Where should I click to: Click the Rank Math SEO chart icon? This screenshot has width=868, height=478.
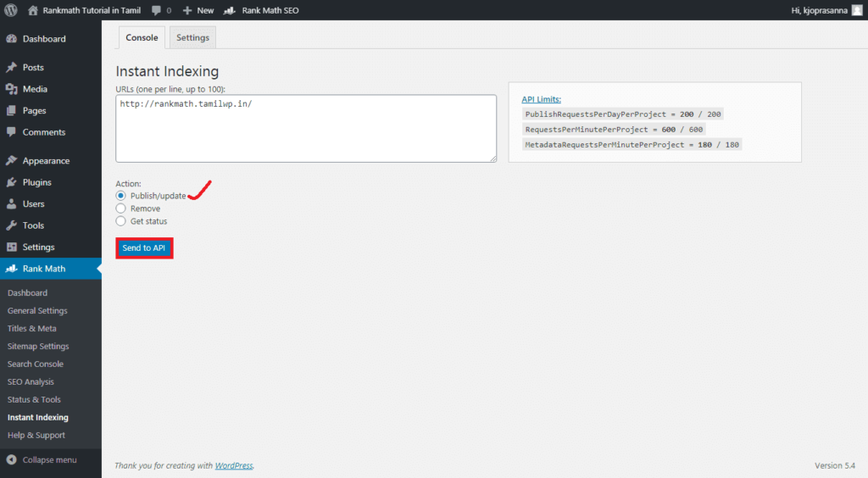229,10
